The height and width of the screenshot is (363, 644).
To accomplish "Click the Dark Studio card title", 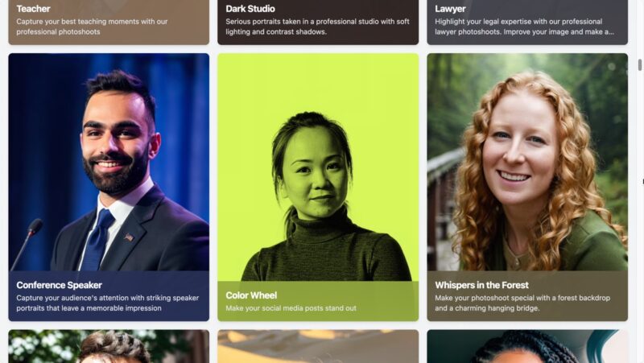I will 250,9.
